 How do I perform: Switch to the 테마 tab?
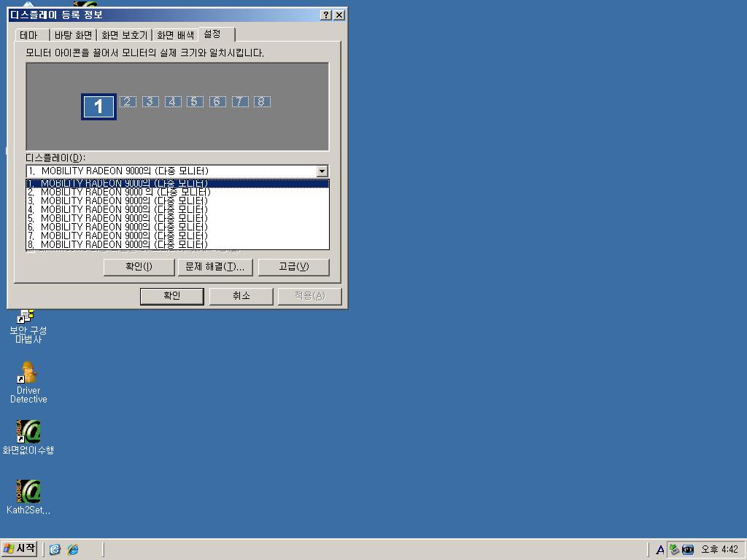[x=32, y=35]
